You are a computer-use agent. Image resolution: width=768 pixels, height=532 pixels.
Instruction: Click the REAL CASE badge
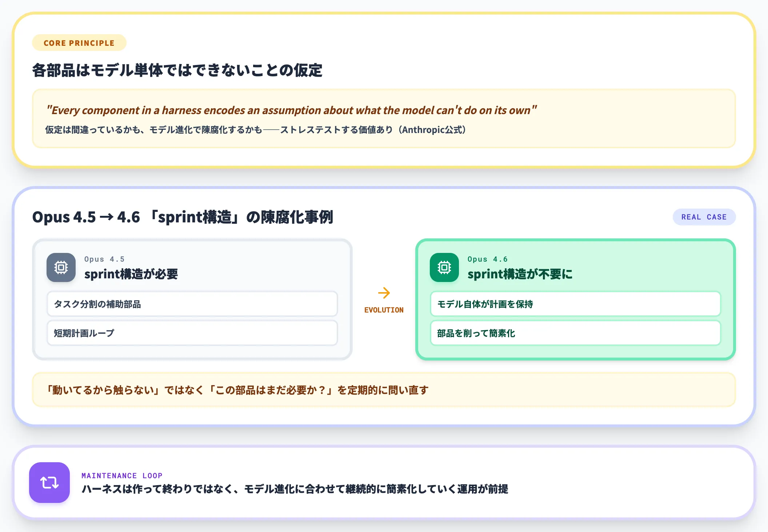(704, 217)
